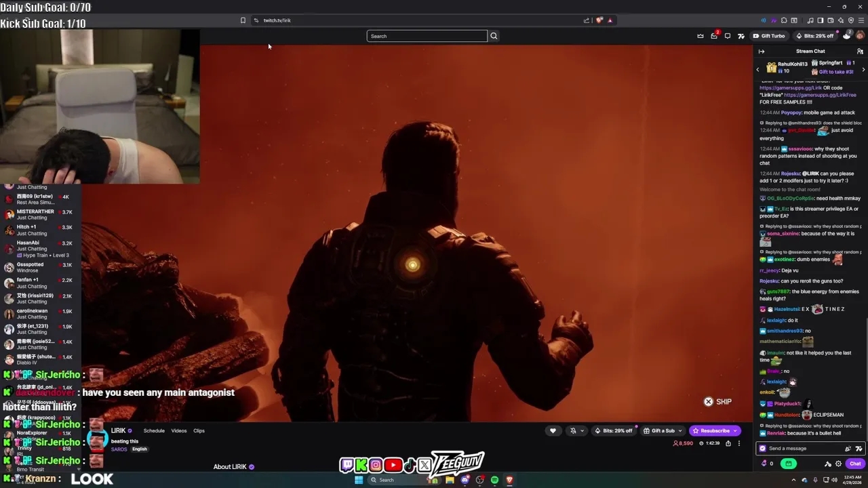Show previous gift leaderboard entry
The height and width of the screenshot is (488, 868).
click(x=757, y=70)
